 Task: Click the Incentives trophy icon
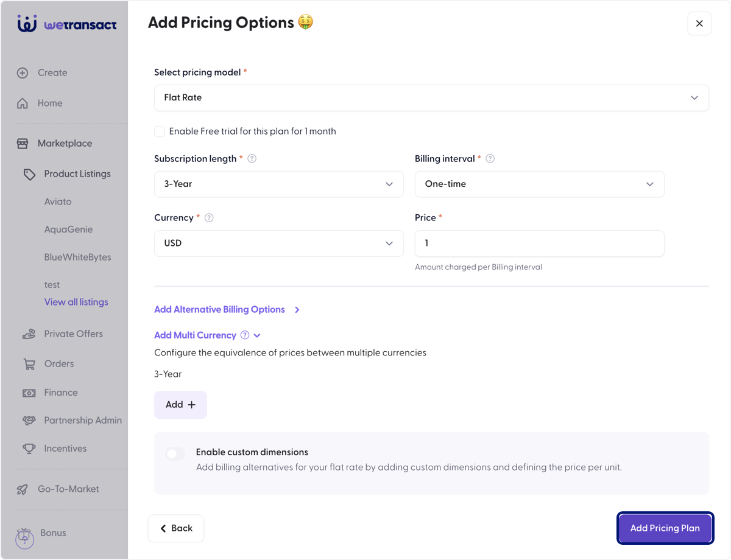(29, 449)
